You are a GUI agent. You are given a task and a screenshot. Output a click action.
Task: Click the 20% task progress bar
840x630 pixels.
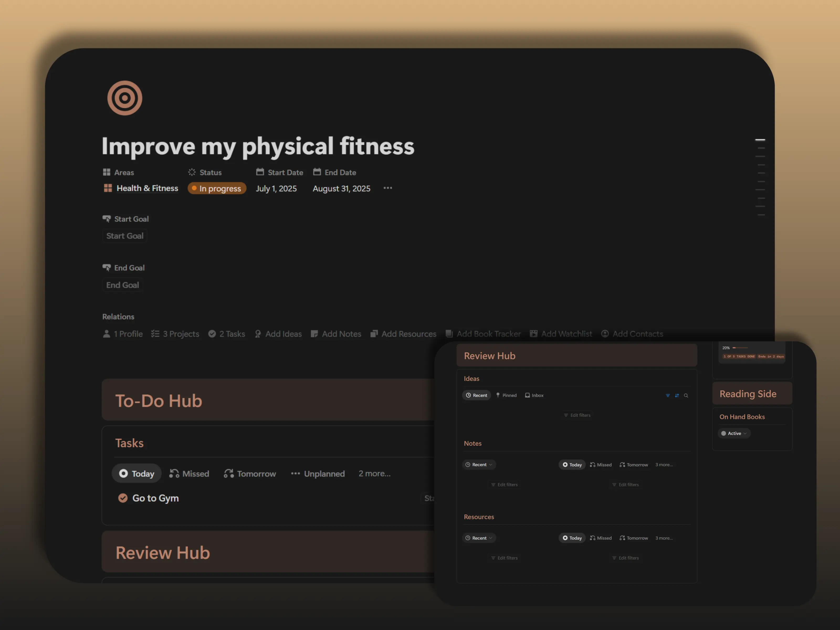740,348
